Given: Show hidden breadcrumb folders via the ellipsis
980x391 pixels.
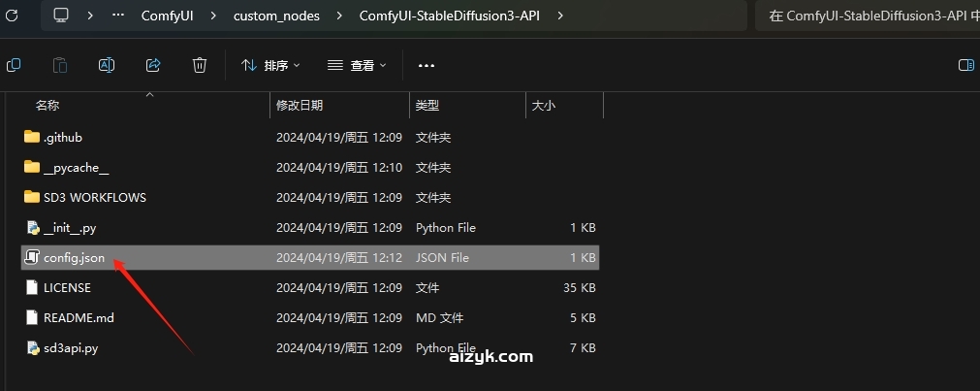Looking at the screenshot, I should 118,15.
